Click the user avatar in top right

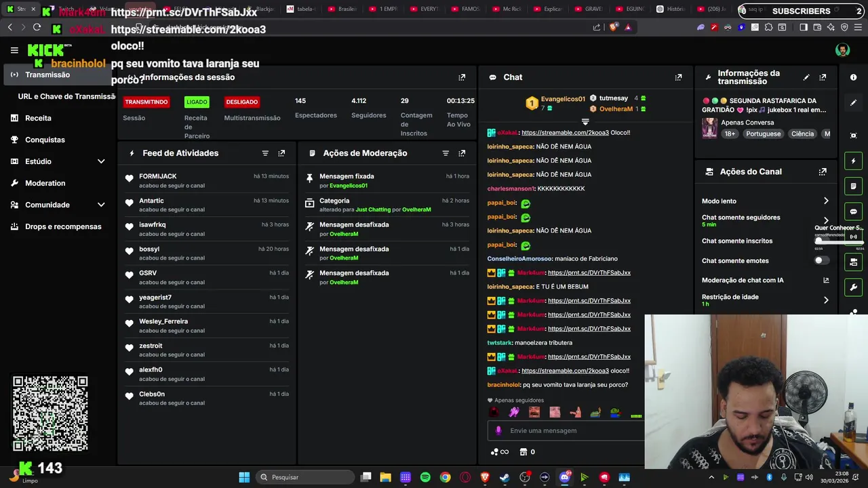[x=842, y=50]
